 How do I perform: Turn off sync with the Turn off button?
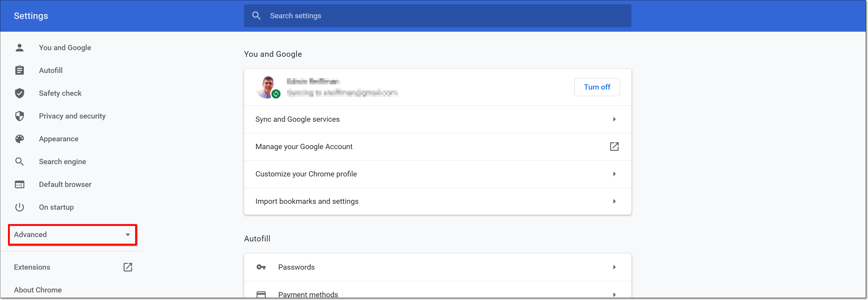597,87
